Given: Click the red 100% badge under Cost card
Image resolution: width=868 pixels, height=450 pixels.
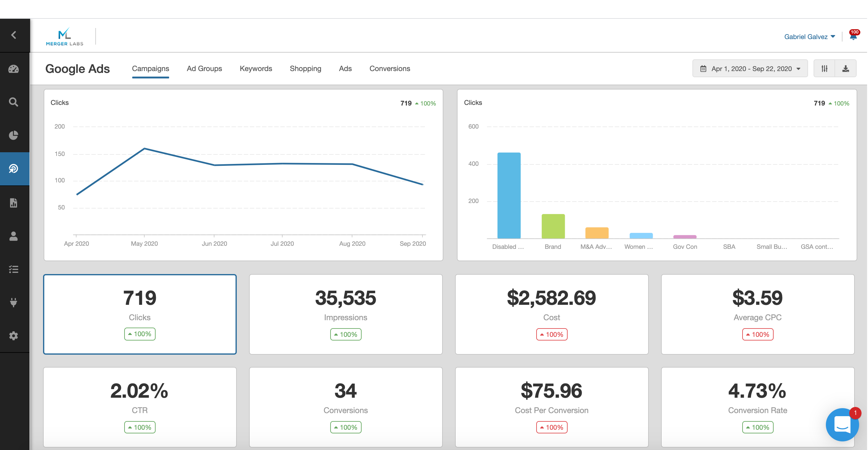Looking at the screenshot, I should click(x=552, y=334).
